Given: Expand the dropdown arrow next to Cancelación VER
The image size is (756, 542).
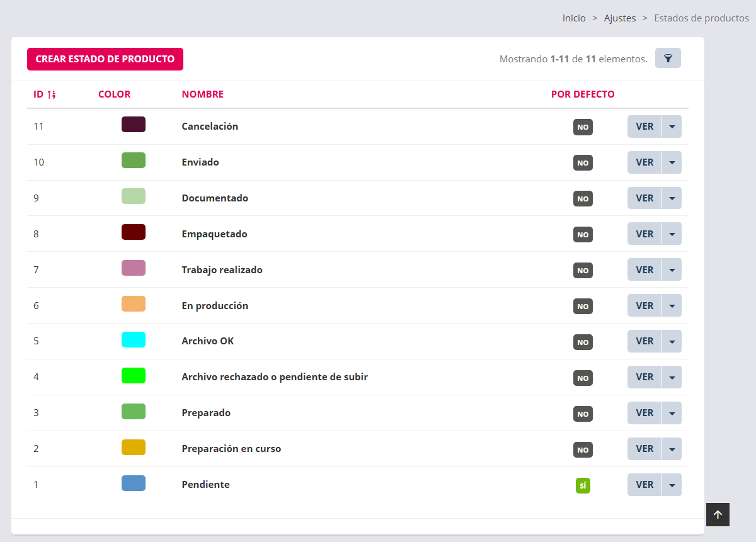Looking at the screenshot, I should point(672,127).
